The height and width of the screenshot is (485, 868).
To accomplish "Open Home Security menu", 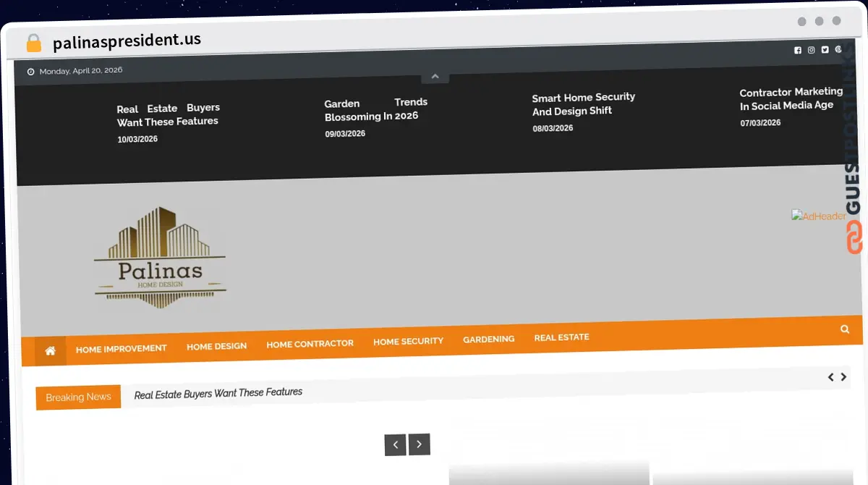I will 408,341.
